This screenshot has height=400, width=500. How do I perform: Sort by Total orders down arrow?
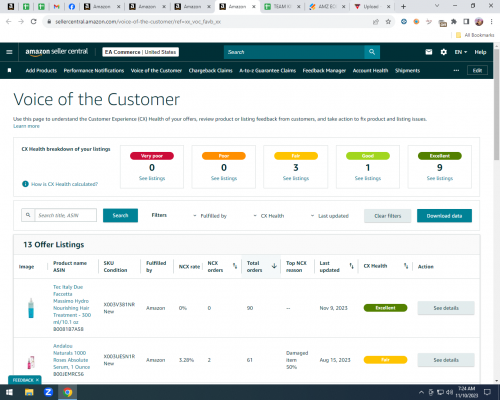[274, 266]
